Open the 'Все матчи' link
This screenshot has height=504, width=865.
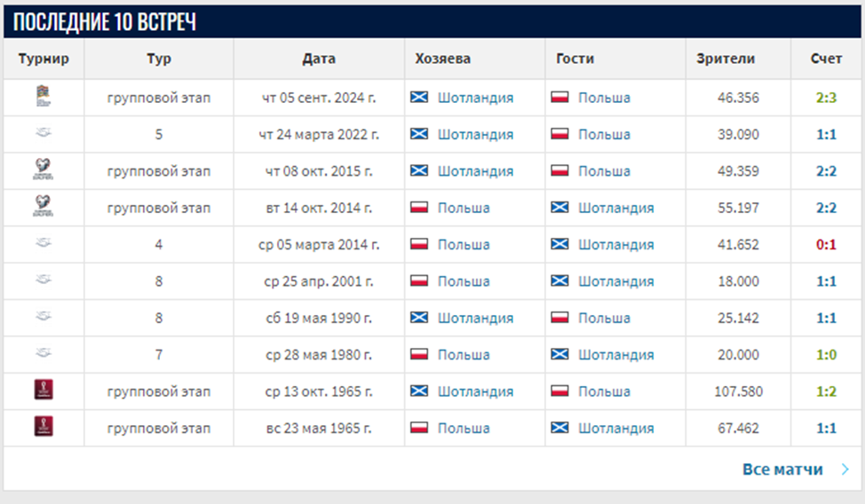pyautogui.click(x=782, y=469)
